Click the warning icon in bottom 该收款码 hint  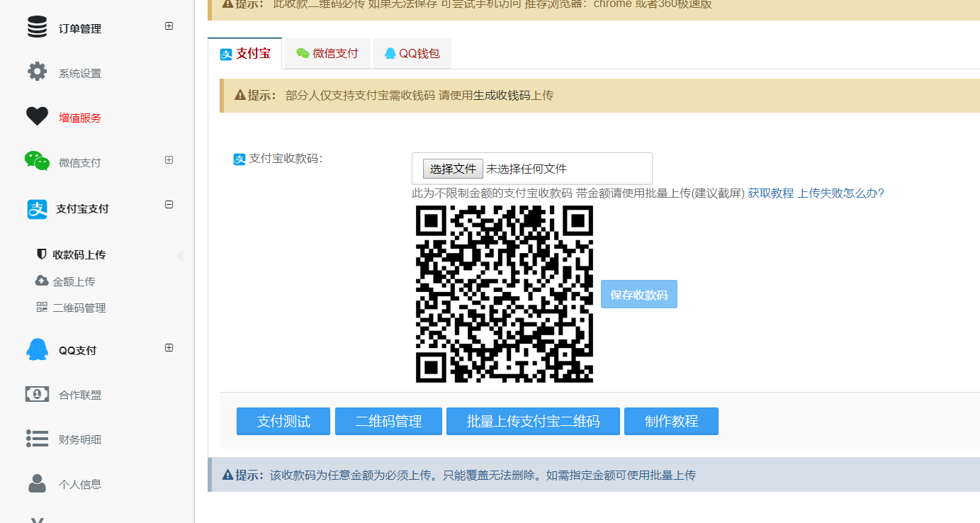tap(227, 474)
